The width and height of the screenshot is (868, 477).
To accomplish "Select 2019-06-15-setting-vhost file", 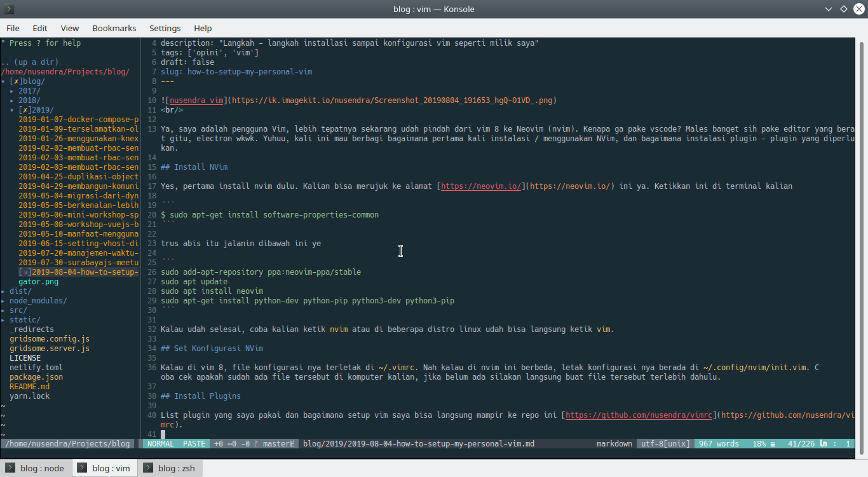I will 79,244.
